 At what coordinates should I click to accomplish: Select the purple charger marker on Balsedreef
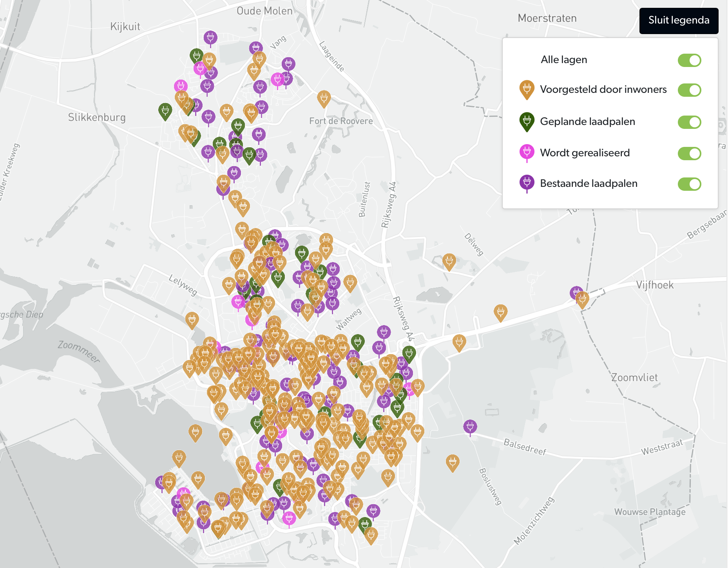coord(470,426)
